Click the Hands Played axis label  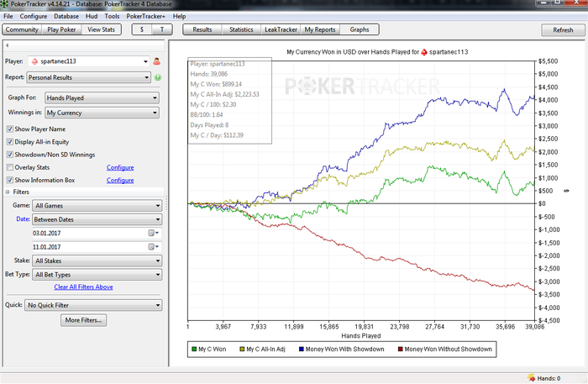pyautogui.click(x=360, y=335)
